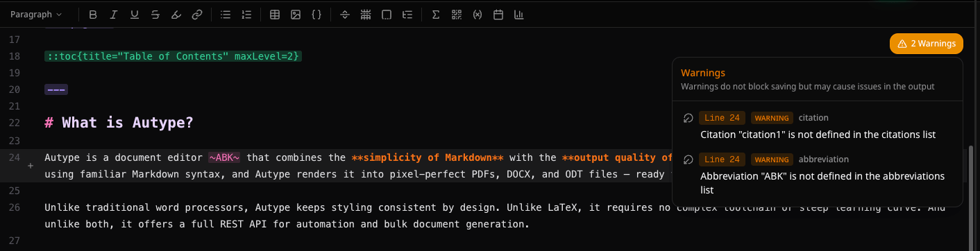Click the 2 Warnings button
This screenshot has height=251, width=980.
(926, 44)
